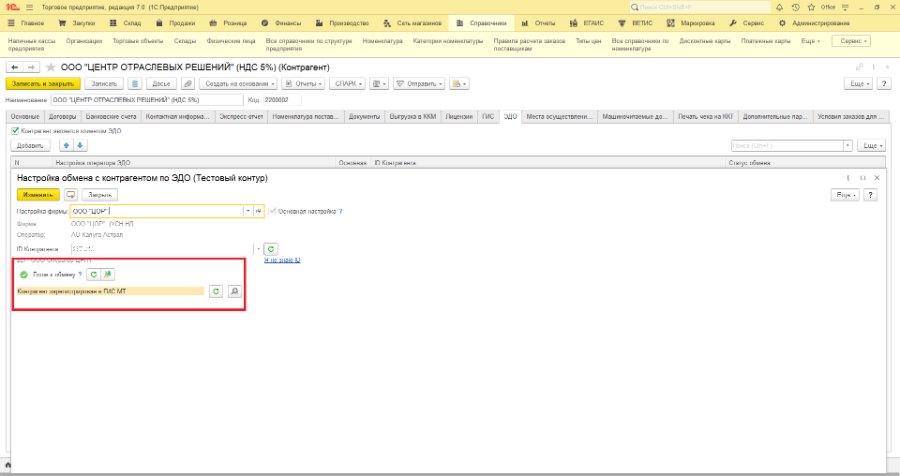Click question mark hint beside Основная настройка

coord(340,211)
